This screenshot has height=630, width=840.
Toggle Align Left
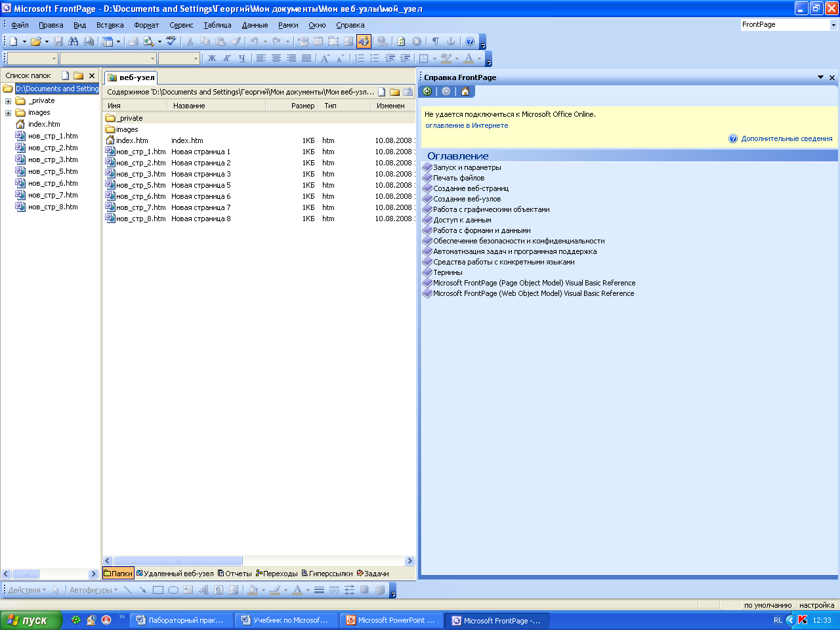(261, 58)
